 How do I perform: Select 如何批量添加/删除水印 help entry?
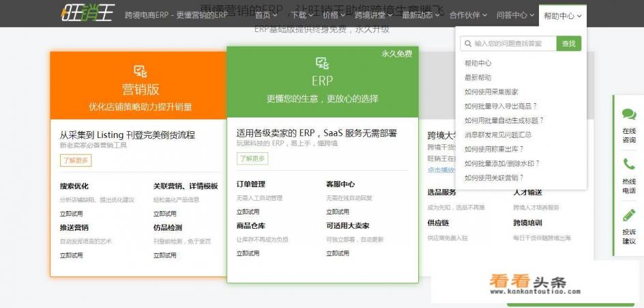click(501, 164)
